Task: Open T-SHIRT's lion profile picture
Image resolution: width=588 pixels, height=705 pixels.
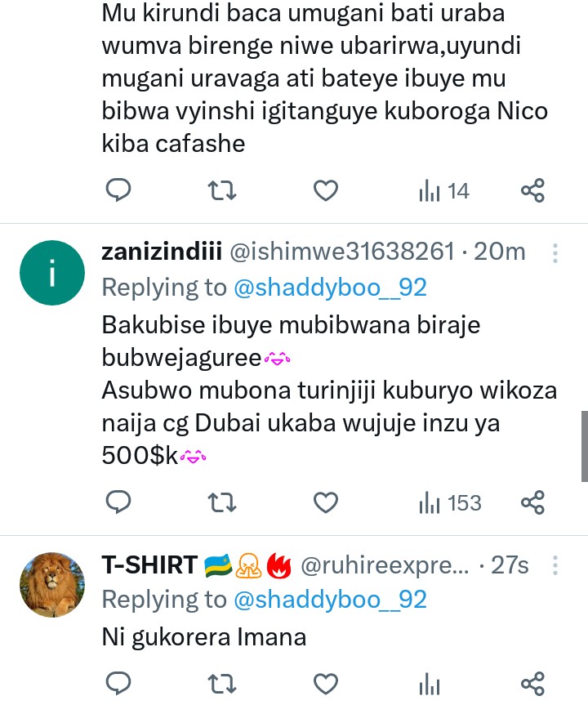Action: pos(51,584)
